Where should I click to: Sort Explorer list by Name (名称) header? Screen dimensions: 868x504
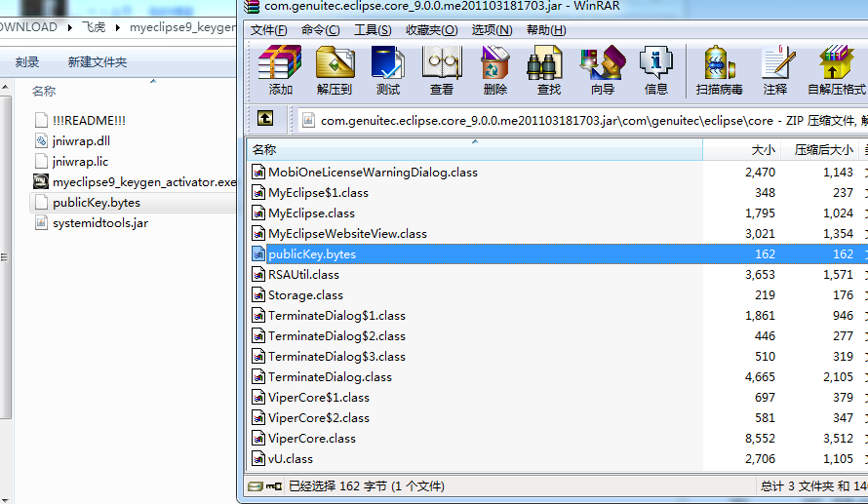[44, 91]
